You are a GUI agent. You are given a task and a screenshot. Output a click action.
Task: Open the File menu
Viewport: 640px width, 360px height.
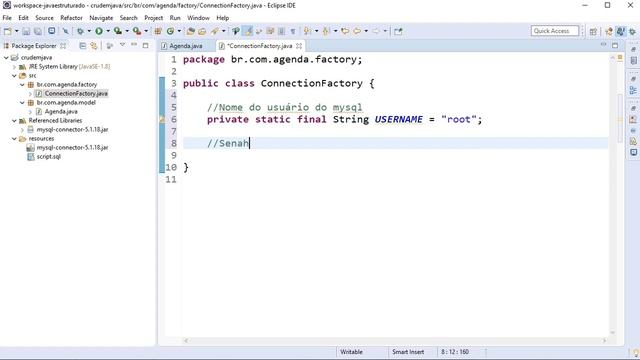pyautogui.click(x=7, y=18)
